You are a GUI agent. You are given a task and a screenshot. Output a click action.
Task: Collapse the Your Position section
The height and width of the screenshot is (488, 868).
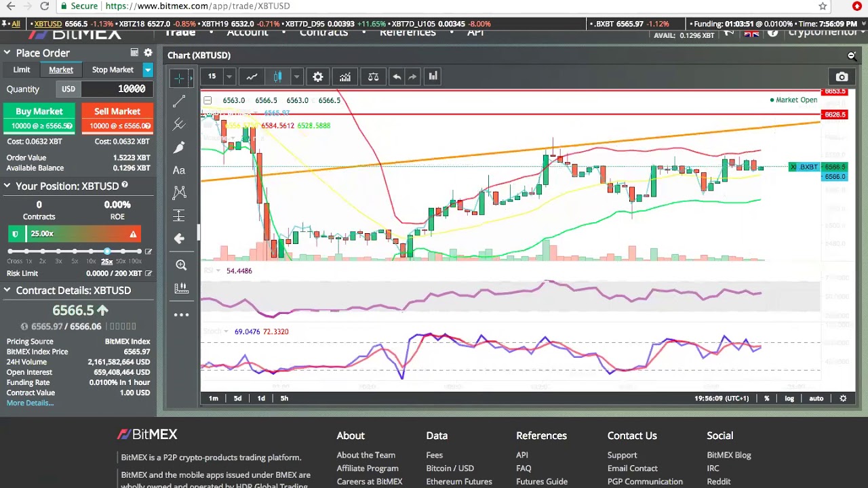pos(7,186)
